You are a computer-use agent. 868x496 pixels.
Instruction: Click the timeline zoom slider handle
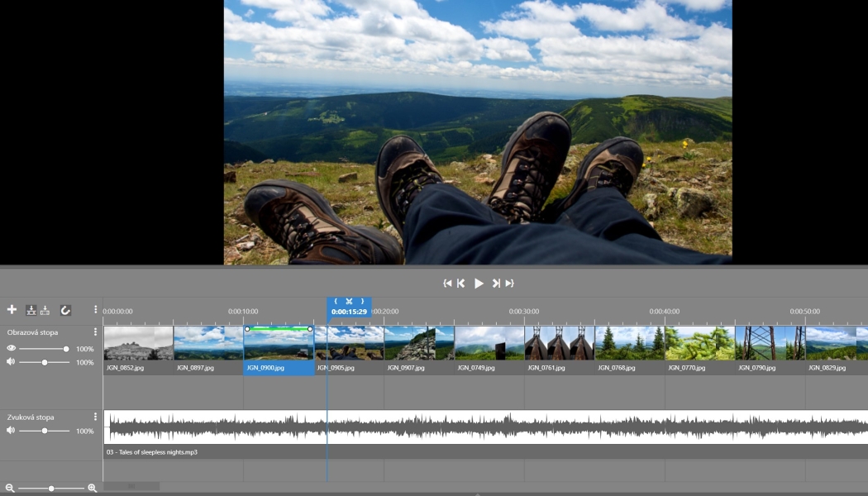51,489
